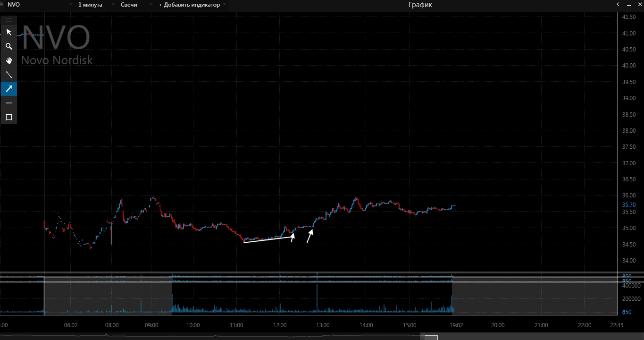
Task: Activate the magnifier zoom tool
Action: point(8,46)
